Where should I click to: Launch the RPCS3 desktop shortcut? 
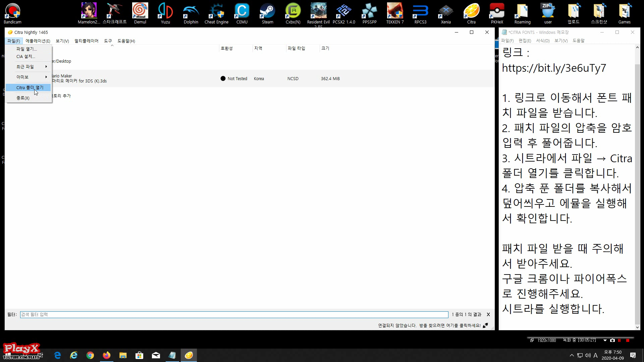420,13
